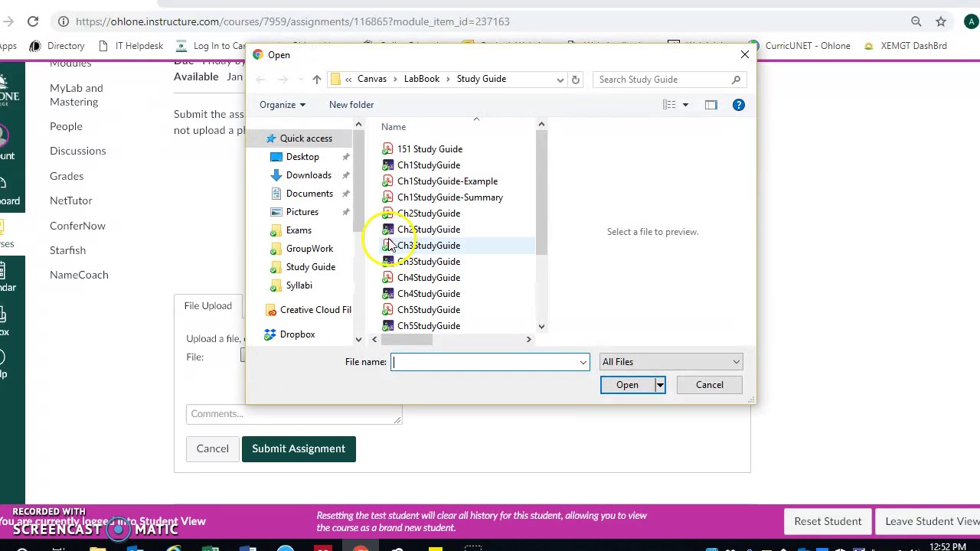Open the Organize dropdown menu
Screen dimensions: 980x551
pyautogui.click(x=282, y=105)
